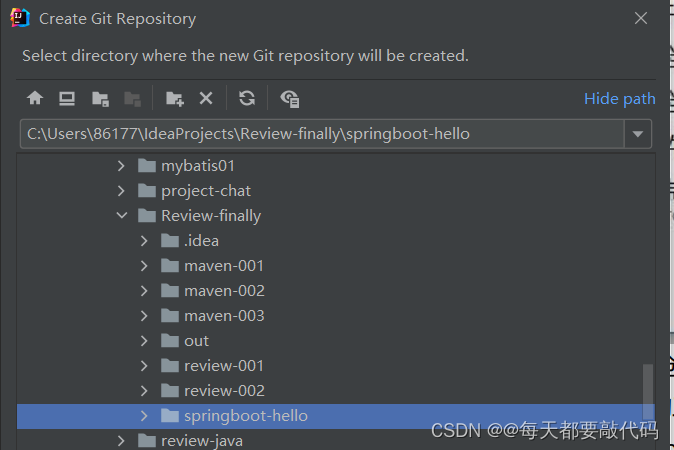The width and height of the screenshot is (674, 450).
Task: Select review-002 in the tree
Action: click(335, 391)
